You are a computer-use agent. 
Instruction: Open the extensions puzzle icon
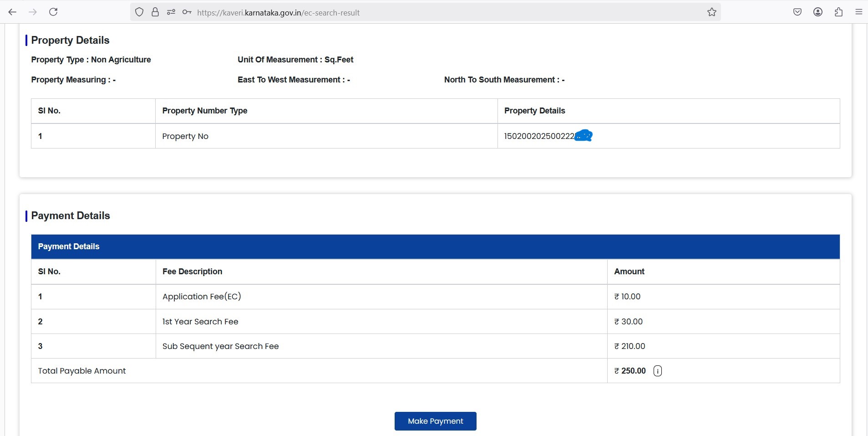838,12
